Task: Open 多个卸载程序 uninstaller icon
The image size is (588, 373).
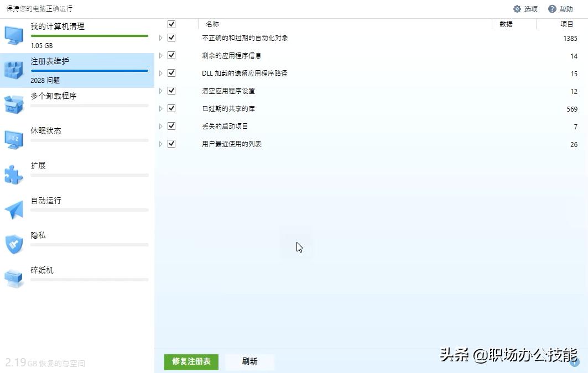Action: pyautogui.click(x=13, y=104)
